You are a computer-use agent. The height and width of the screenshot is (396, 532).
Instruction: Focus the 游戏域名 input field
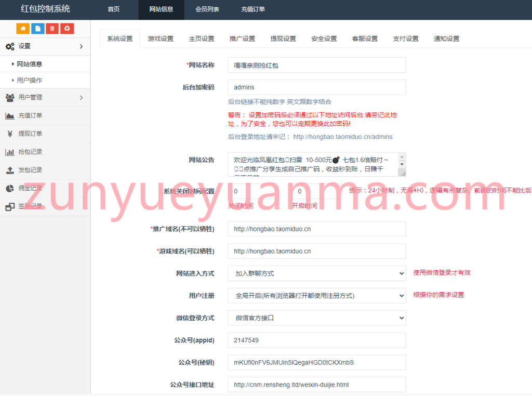(x=317, y=251)
